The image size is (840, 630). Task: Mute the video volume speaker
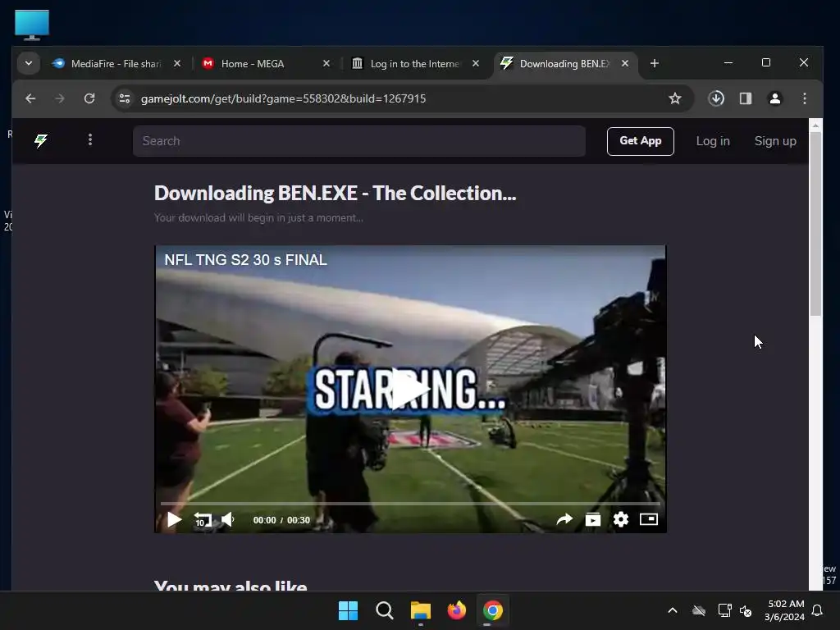point(228,519)
